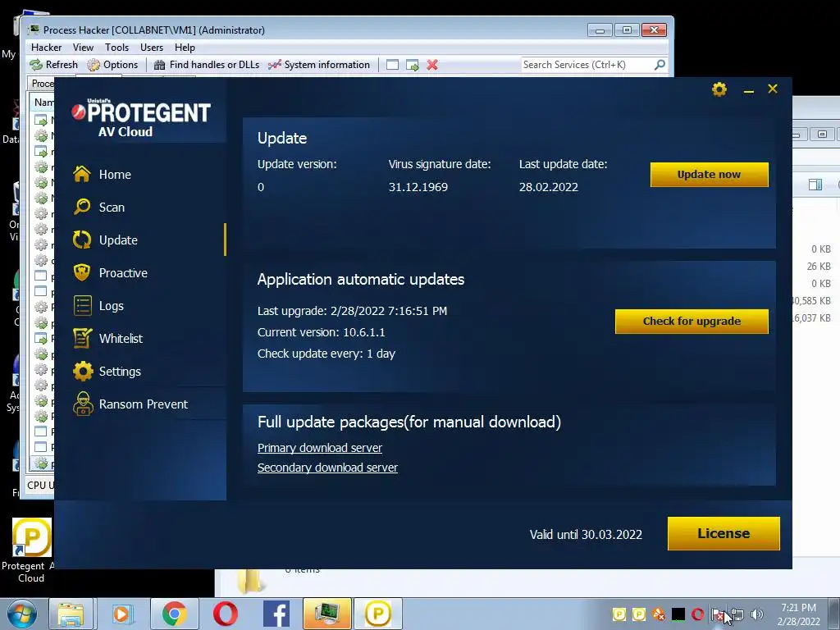Viewport: 840px width, 630px height.
Task: Open the View menu in Process Hacker
Action: [x=83, y=47]
